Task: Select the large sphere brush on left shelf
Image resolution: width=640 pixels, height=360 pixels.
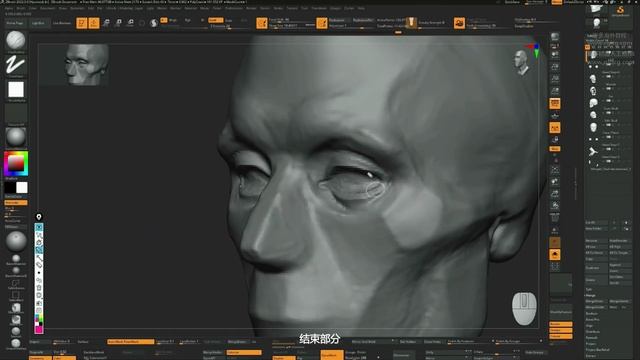Action: pos(16,241)
